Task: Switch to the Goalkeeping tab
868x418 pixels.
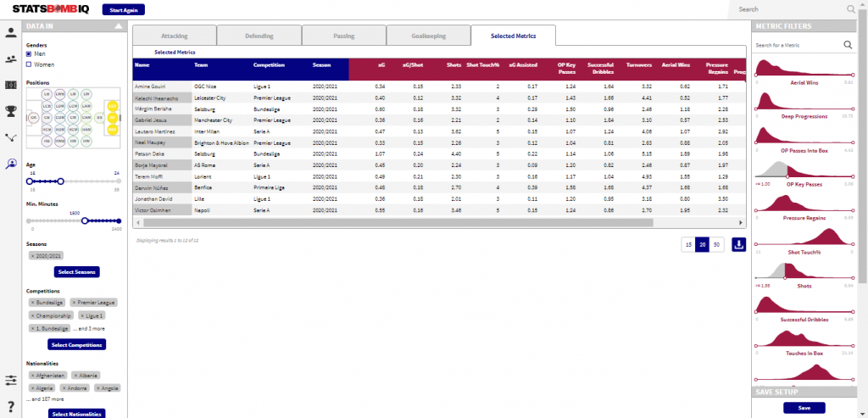Action: pyautogui.click(x=428, y=36)
